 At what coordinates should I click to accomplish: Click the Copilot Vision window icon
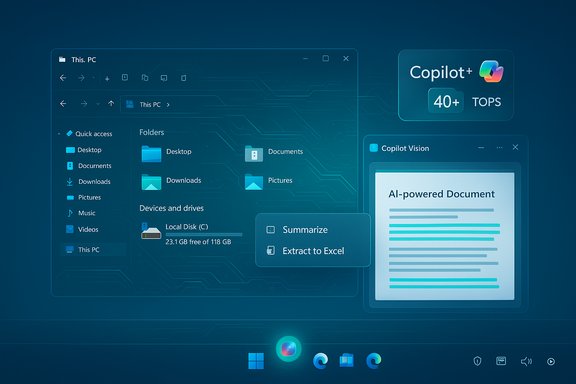coord(374,148)
